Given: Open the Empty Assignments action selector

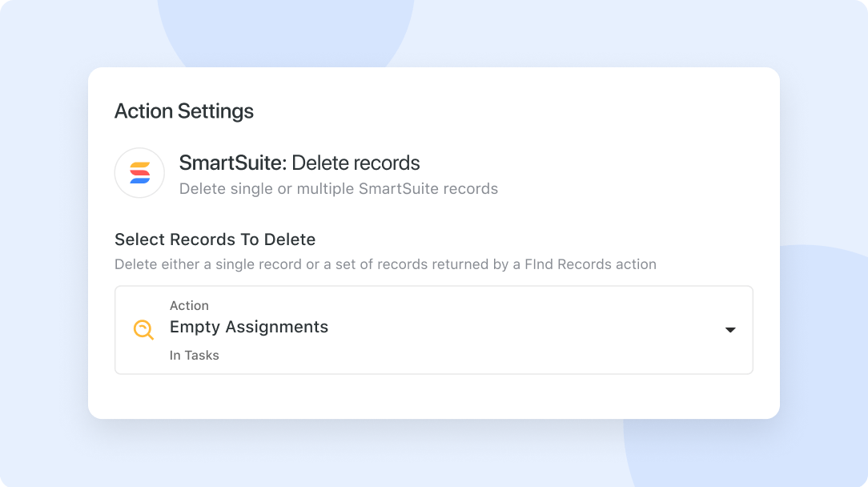Looking at the screenshot, I should click(433, 330).
